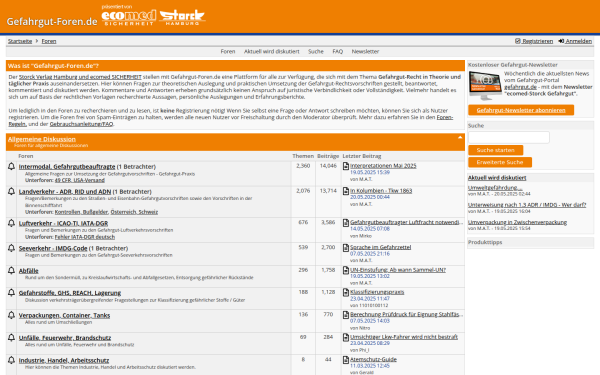This screenshot has width=600, height=375.
Task: Click the bell icon beside Landverkehr forum
Action: pyautogui.click(x=11, y=191)
